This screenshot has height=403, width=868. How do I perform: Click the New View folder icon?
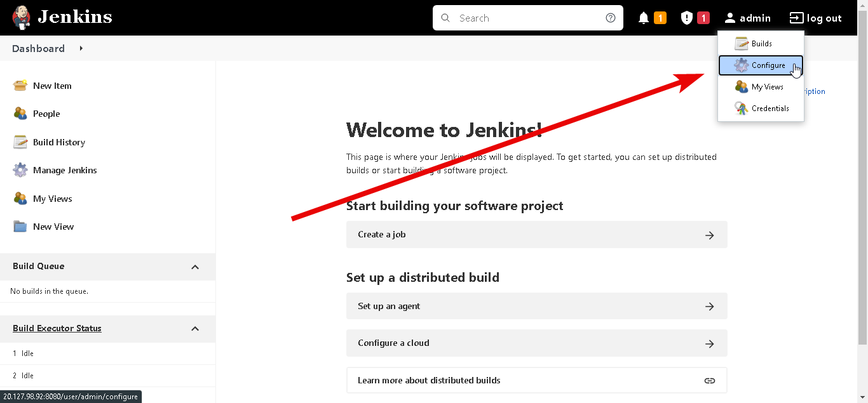point(20,227)
